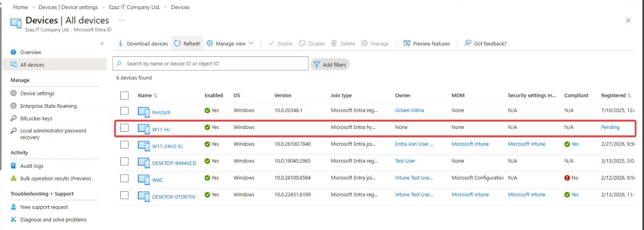Screen dimensions: 644x230
Task: Open owner Golam Kibria link
Action: coord(409,110)
